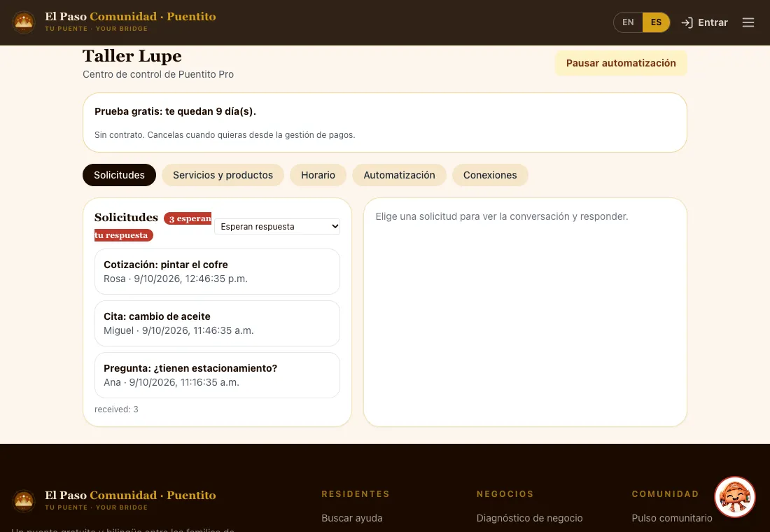This screenshot has width=770, height=532.
Task: Click the El Paso Comunidad header logo icon
Action: pyautogui.click(x=24, y=22)
